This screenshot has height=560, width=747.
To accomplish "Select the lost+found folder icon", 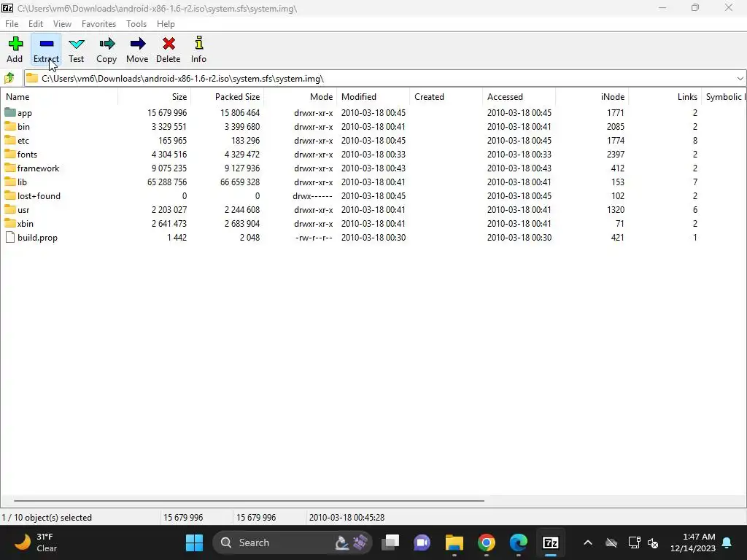I will 10,195.
